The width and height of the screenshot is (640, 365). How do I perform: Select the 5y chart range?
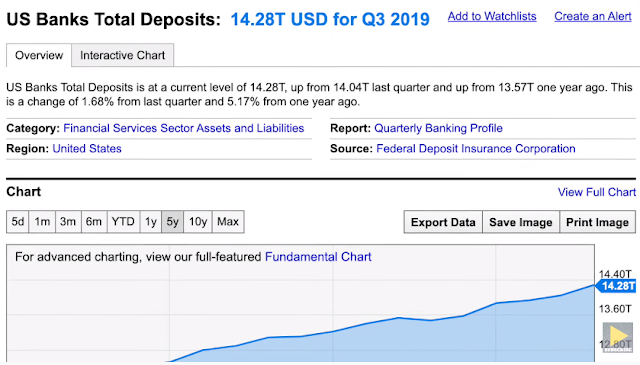coord(173,222)
